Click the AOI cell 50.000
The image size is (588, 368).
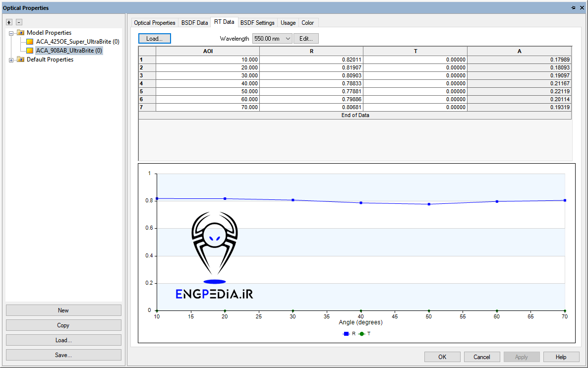[x=208, y=92]
